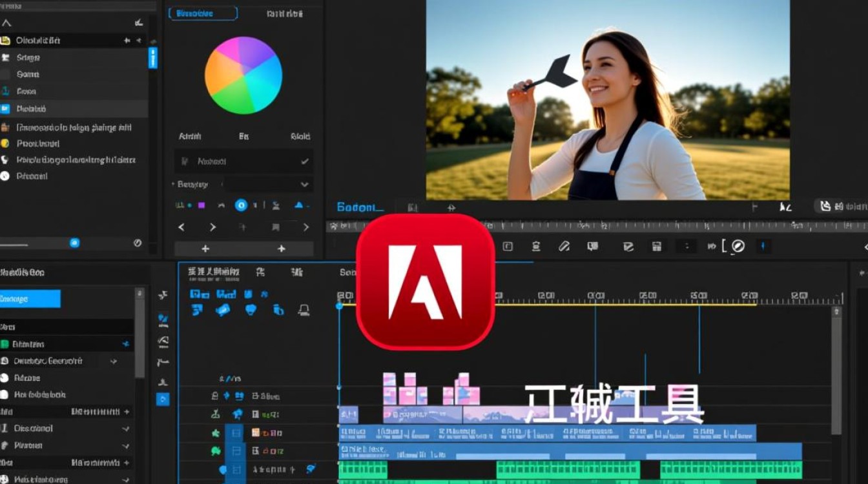Click the bookmark icon in the color panel
Image resolution: width=868 pixels, height=484 pixels.
tap(276, 227)
